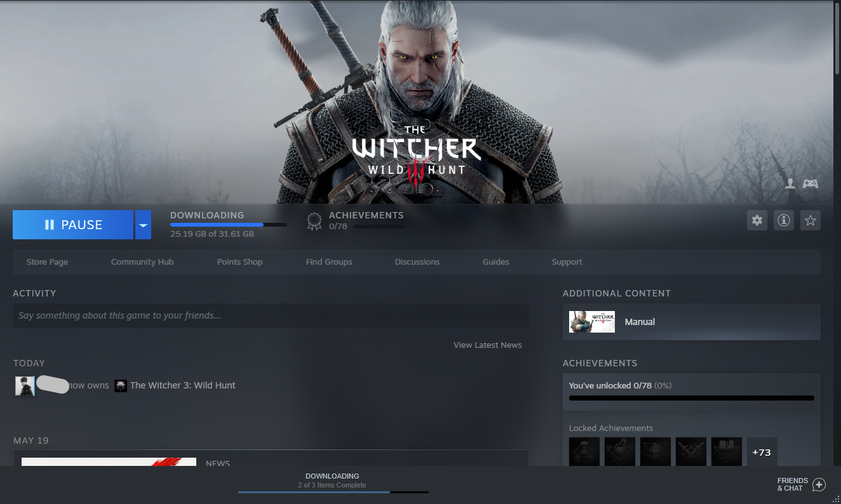Click the 'MAY 19' date heading

click(31, 441)
